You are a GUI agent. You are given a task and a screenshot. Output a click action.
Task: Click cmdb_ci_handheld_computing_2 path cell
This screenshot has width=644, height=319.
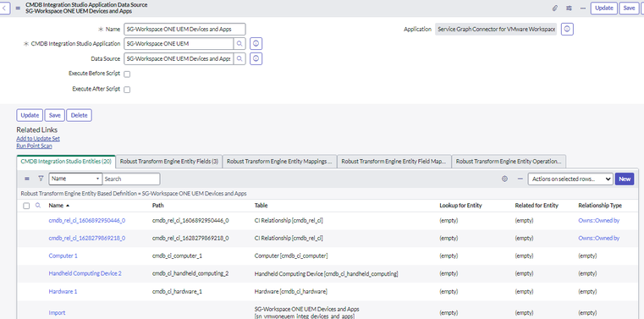click(x=190, y=273)
